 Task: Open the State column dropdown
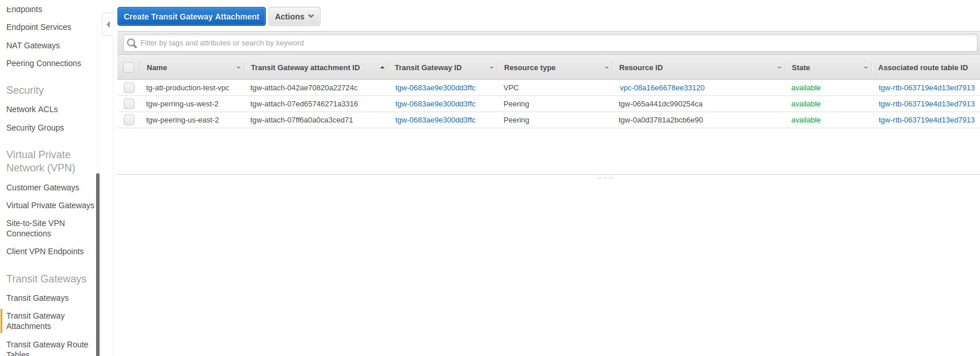[865, 68]
